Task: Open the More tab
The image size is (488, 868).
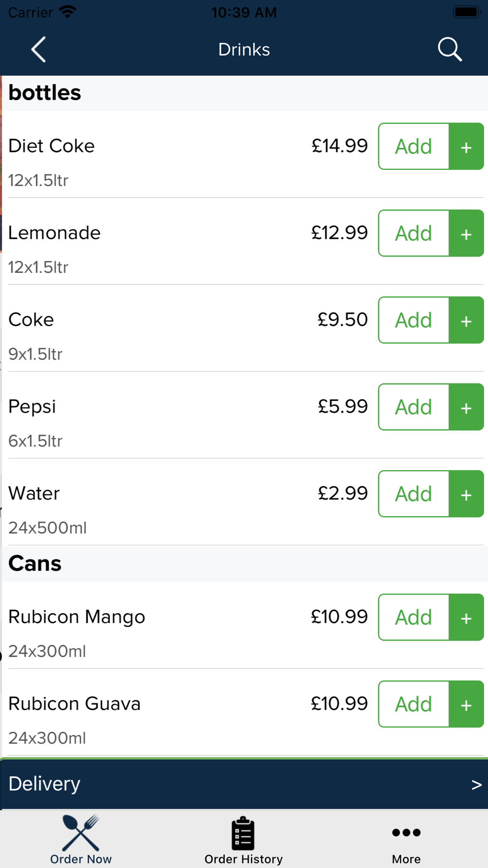Action: click(x=406, y=840)
